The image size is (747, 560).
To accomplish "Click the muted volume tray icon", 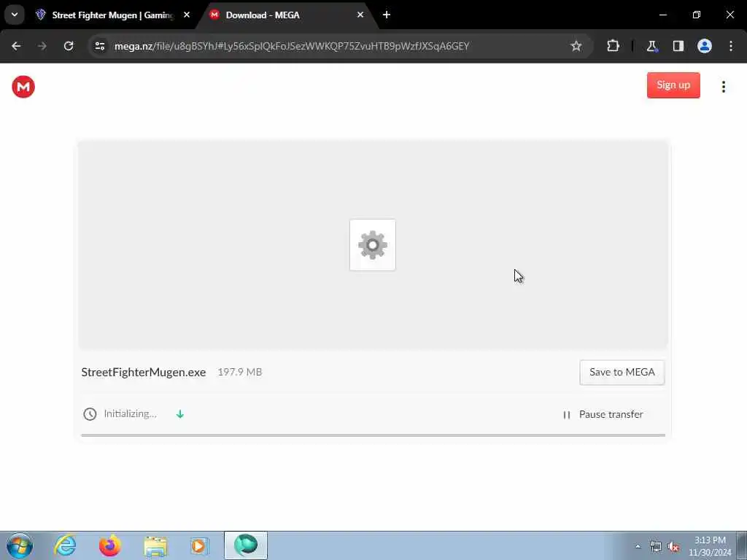I will pos(673,547).
